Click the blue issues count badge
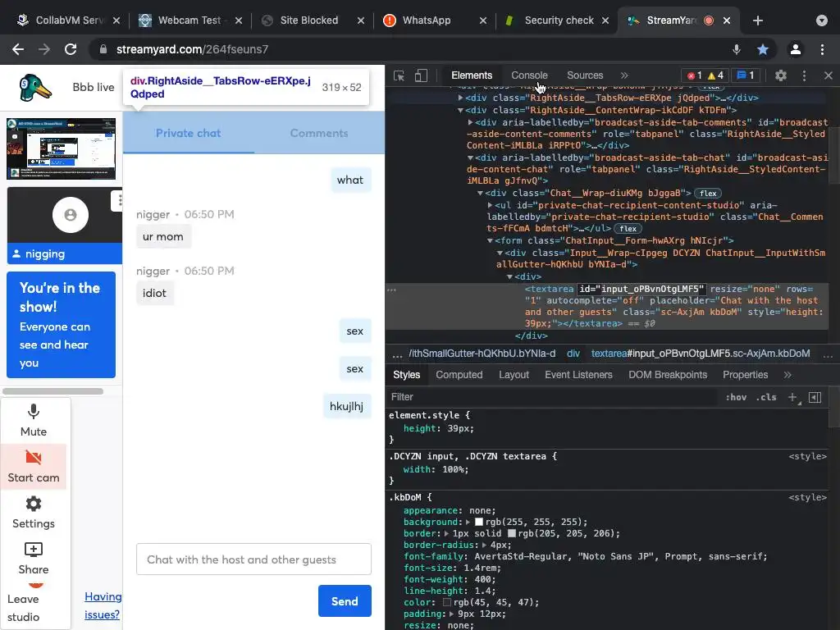Image resolution: width=840 pixels, height=630 pixels. (x=746, y=75)
